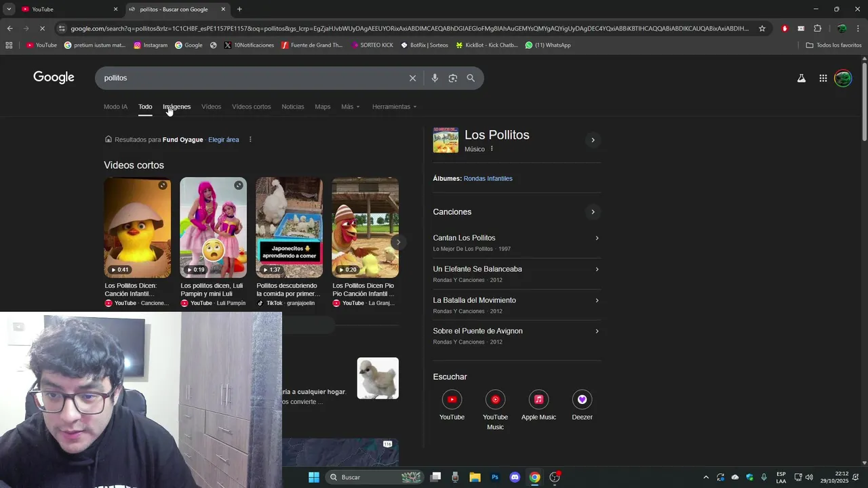This screenshot has height=488, width=868.
Task: Open the Chrome tab search dropdown
Action: 9,9
